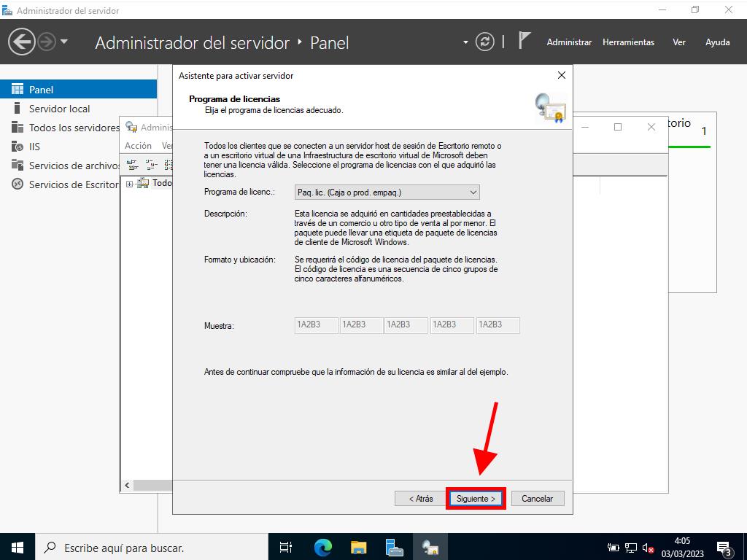Image resolution: width=747 pixels, height=560 pixels.
Task: Open File Explorer from the taskbar
Action: click(358, 547)
